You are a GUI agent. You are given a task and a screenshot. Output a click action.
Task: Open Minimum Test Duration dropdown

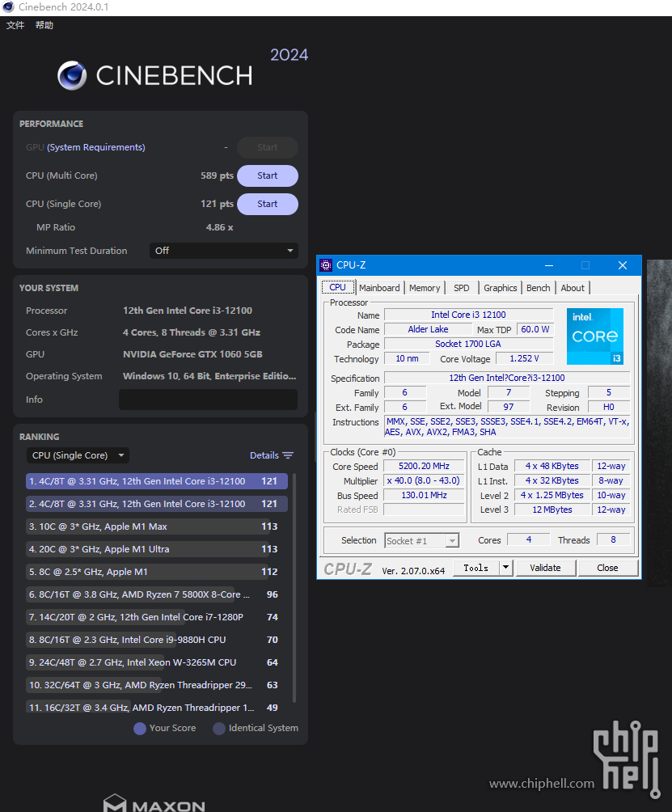coord(224,251)
